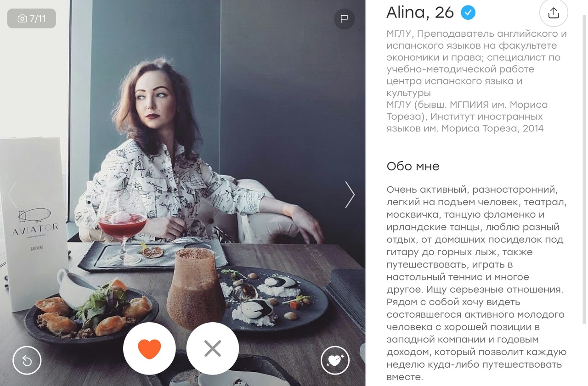Report the profile using the flag icon
Screen dimensions: 588x386
344,19
